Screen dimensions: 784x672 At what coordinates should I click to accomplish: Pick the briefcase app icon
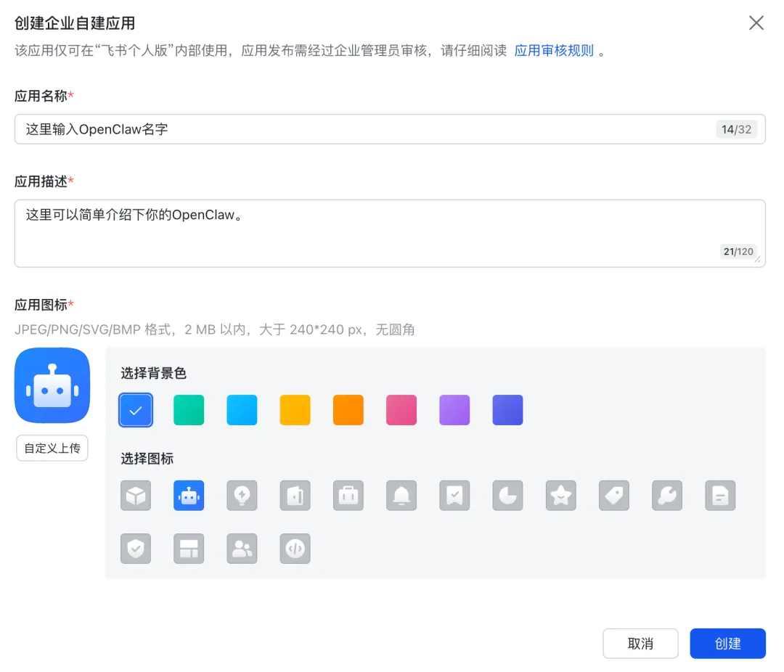click(x=348, y=496)
